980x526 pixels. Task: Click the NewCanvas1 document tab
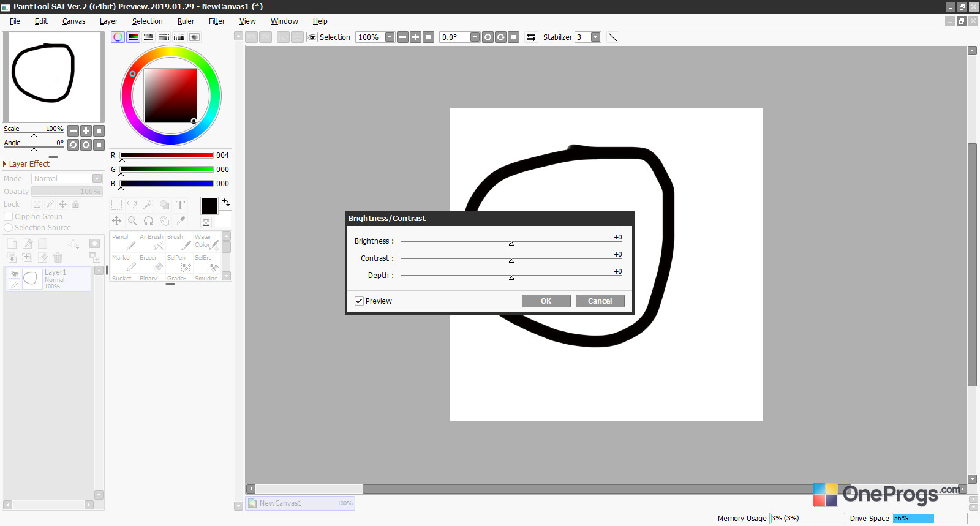pyautogui.click(x=300, y=503)
